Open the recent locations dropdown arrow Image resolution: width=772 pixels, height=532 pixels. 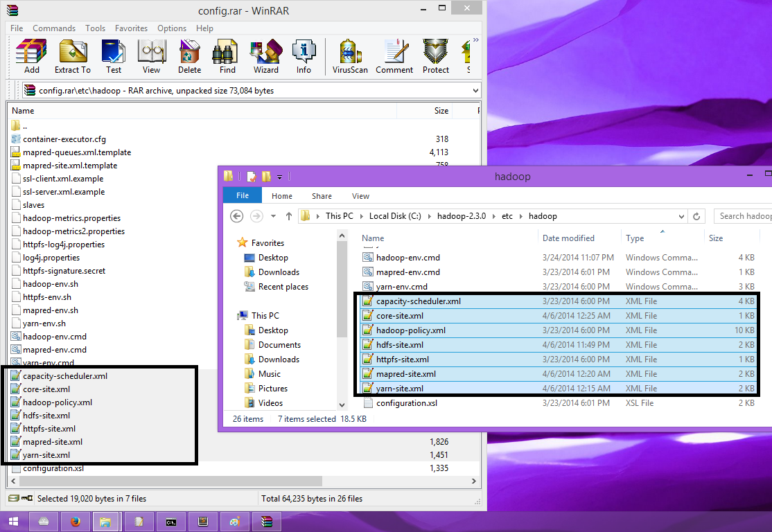273,216
